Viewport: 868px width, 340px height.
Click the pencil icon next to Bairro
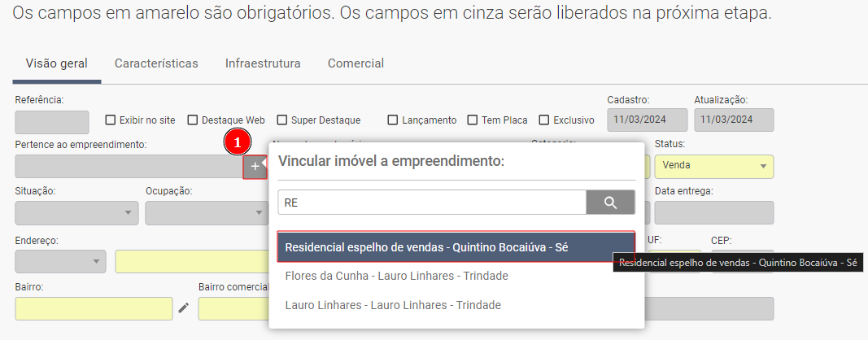coord(184,308)
